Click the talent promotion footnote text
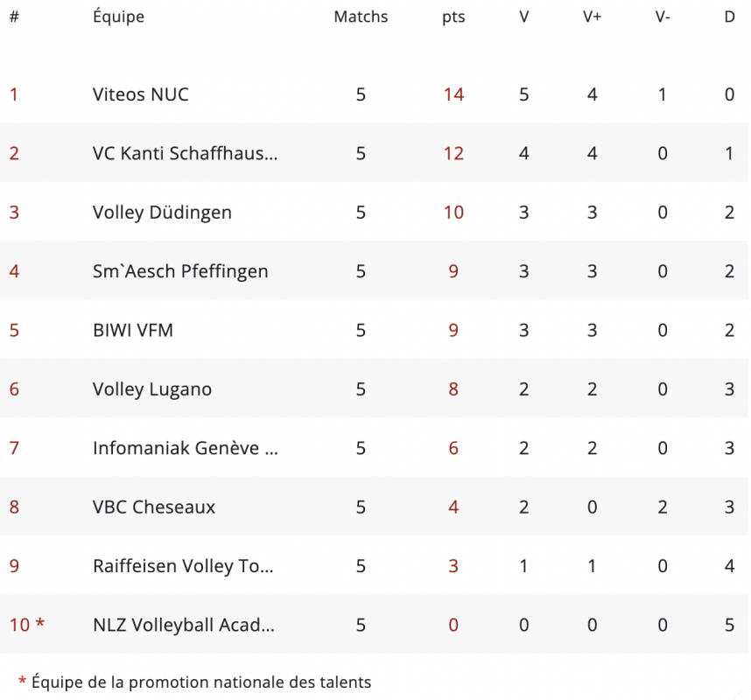This screenshot has width=751, height=700. [200, 682]
